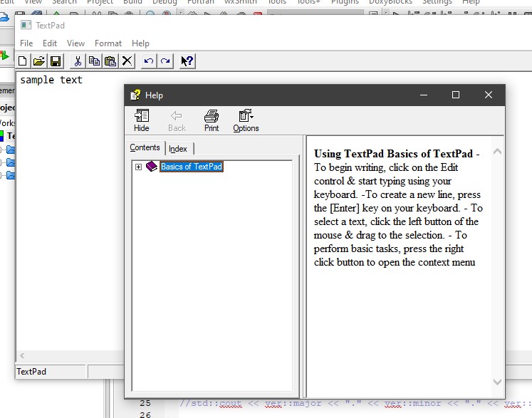Paste using the clipboard icon
The height and width of the screenshot is (418, 532).
(110, 61)
